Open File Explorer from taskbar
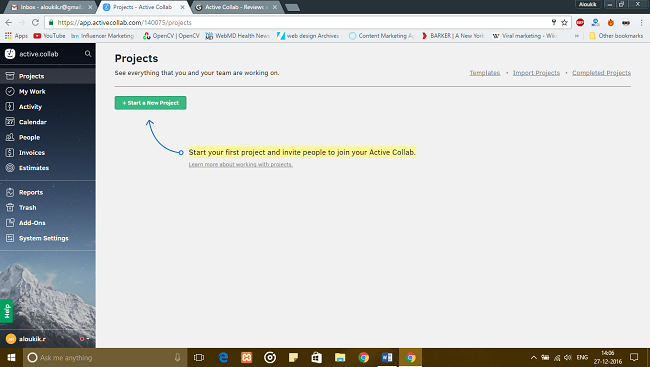 pyautogui.click(x=340, y=357)
